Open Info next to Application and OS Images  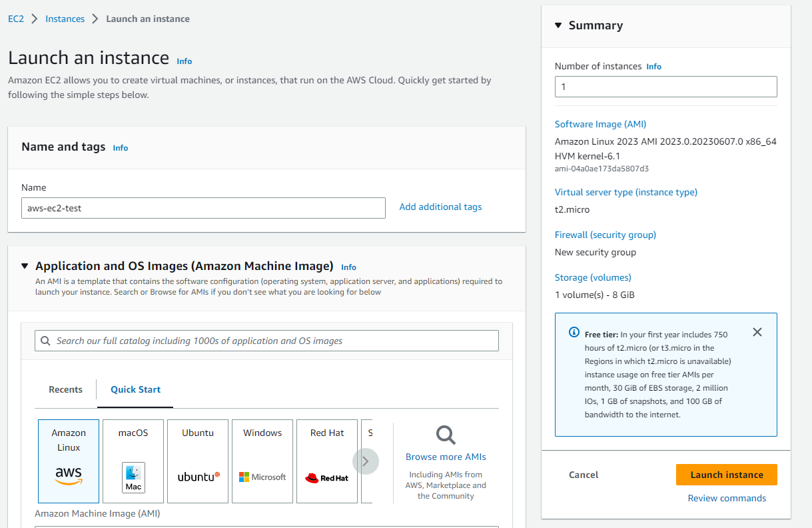coord(349,267)
